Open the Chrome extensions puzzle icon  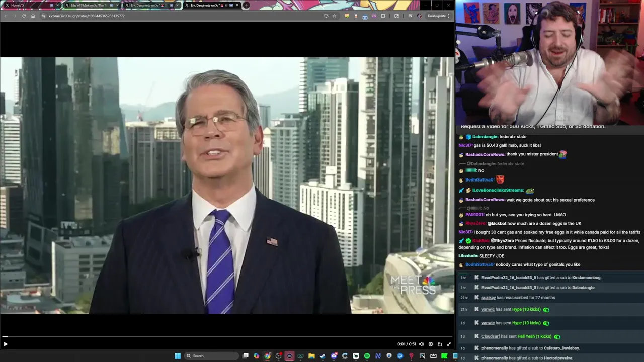[383, 16]
